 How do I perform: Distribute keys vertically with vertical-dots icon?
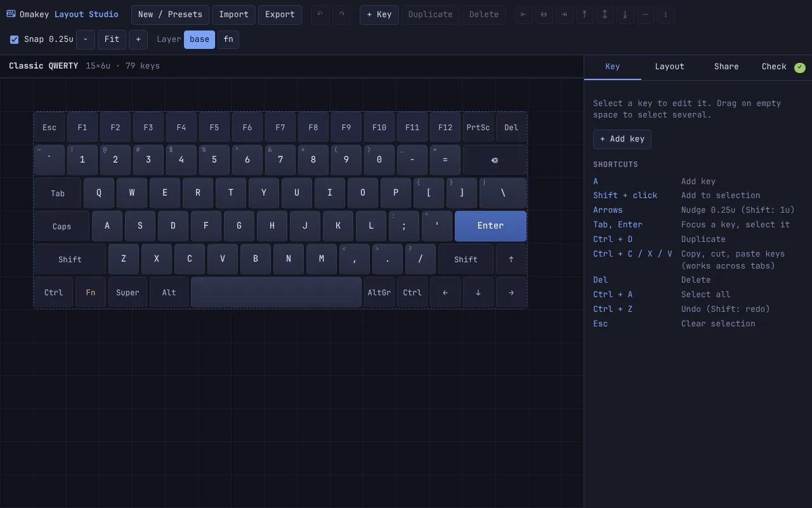(x=666, y=15)
